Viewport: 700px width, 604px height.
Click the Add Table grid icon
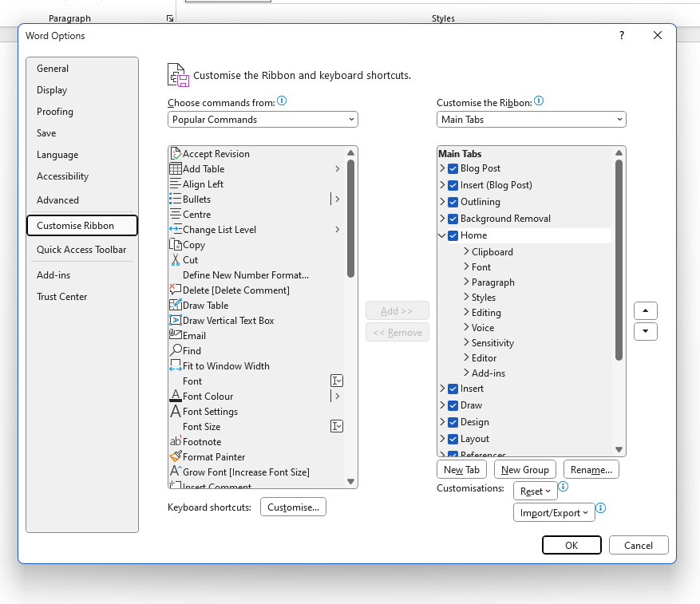click(176, 168)
